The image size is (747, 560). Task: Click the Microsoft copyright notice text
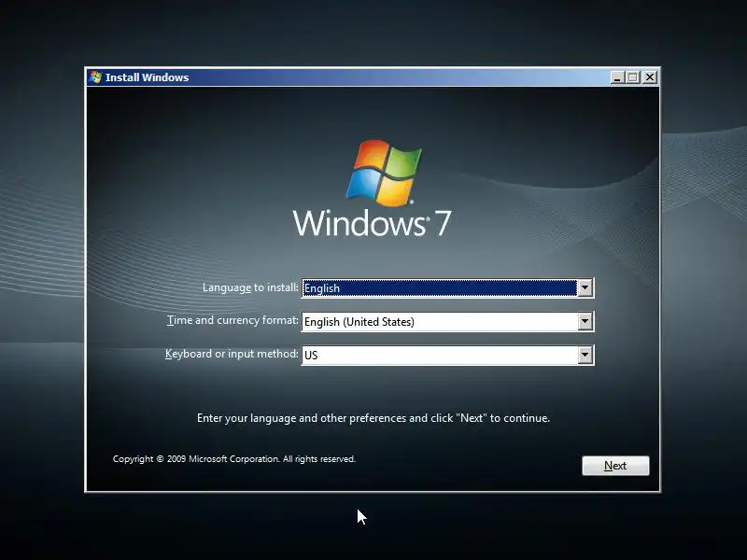coord(234,459)
